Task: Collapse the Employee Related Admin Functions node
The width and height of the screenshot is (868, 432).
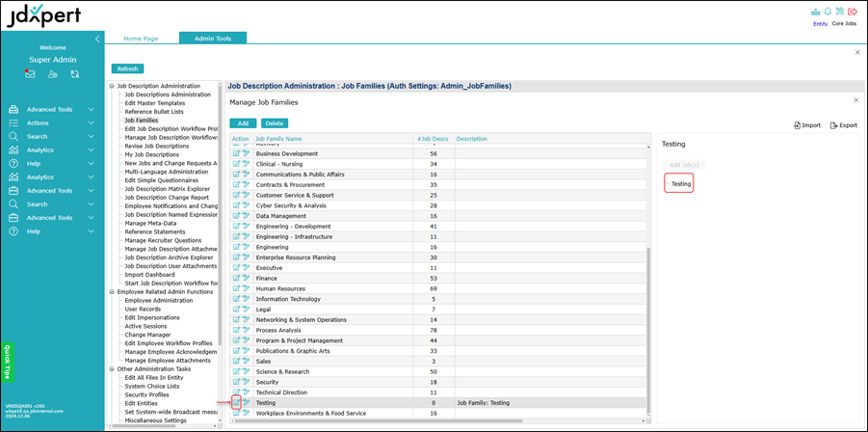Action: click(x=112, y=291)
